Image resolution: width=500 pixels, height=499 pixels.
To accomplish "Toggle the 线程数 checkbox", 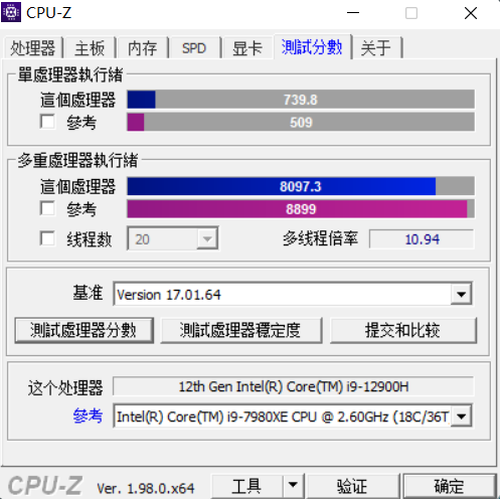I will tap(47, 238).
